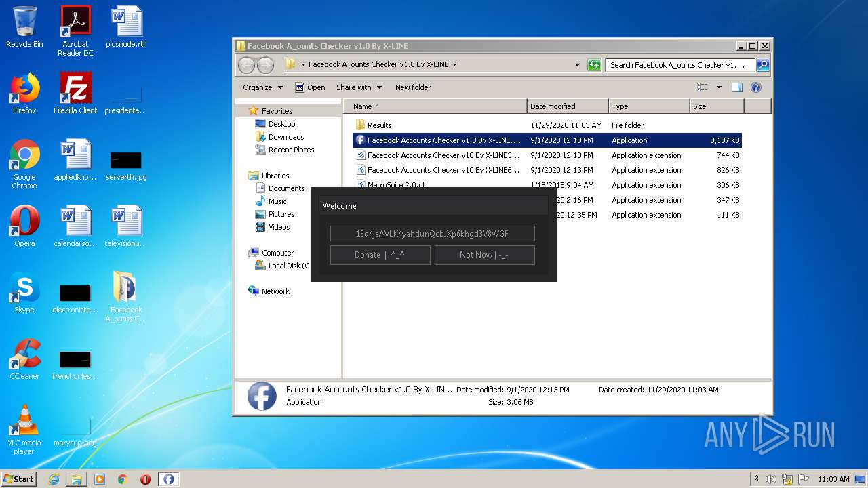
Task: Open marycup.png desktop file
Action: tap(75, 432)
